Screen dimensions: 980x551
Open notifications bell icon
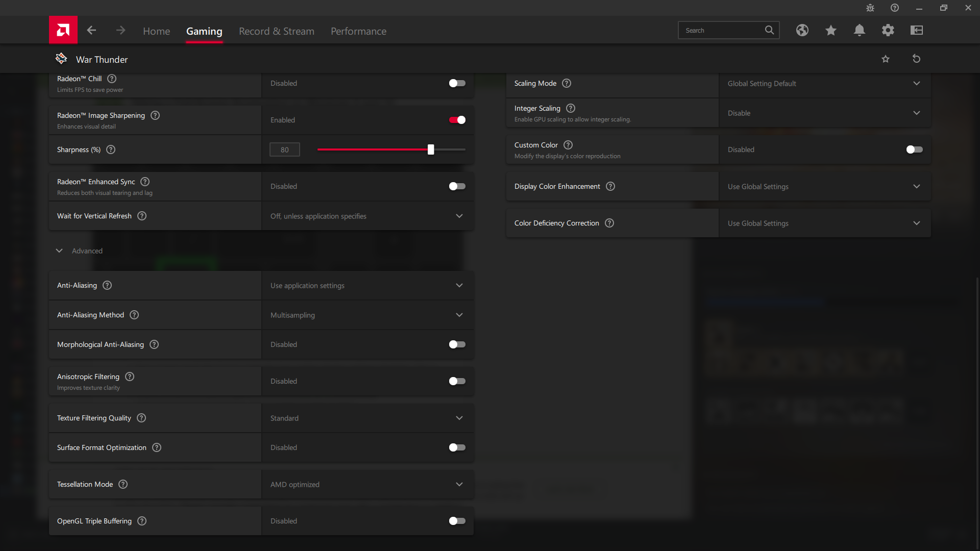[x=860, y=30]
